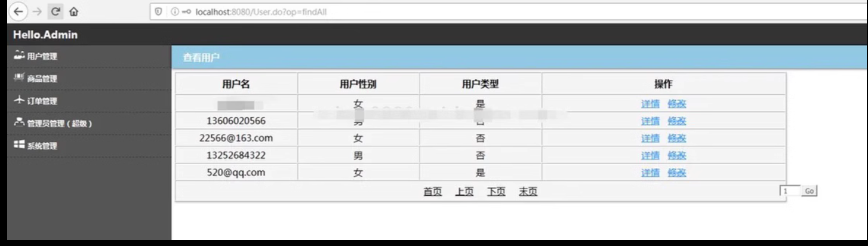Click gender cell 女 for 520@qq.com
Viewport: 868px width, 246px height.
click(358, 173)
